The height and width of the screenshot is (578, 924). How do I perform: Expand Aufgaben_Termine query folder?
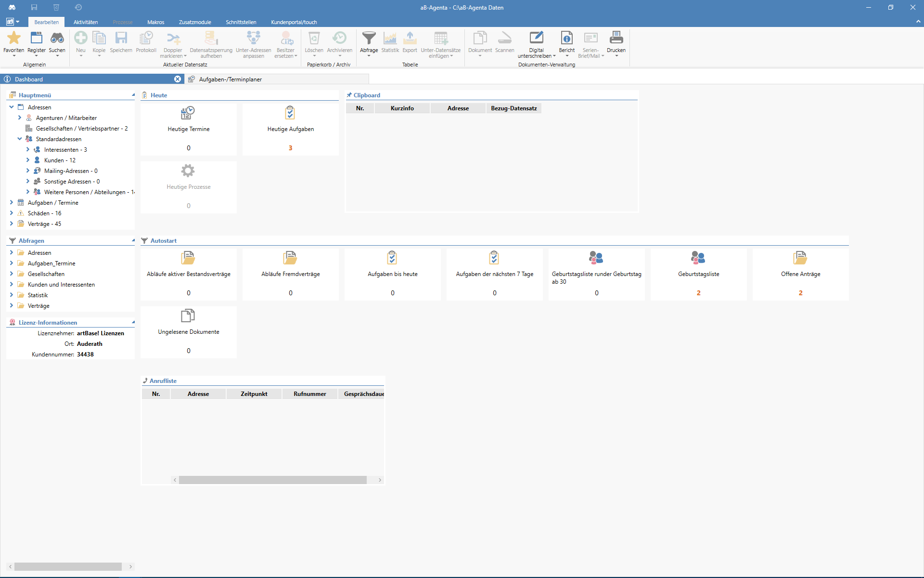pyautogui.click(x=12, y=263)
